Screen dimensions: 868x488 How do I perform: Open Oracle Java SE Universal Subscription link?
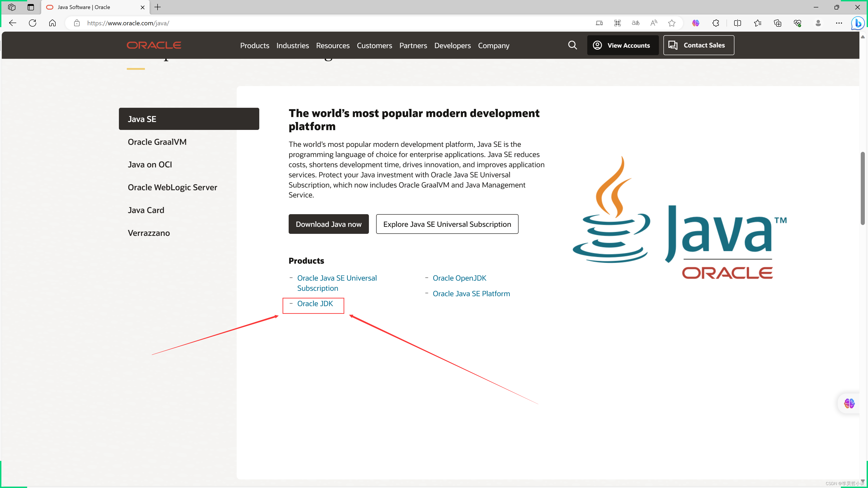337,283
